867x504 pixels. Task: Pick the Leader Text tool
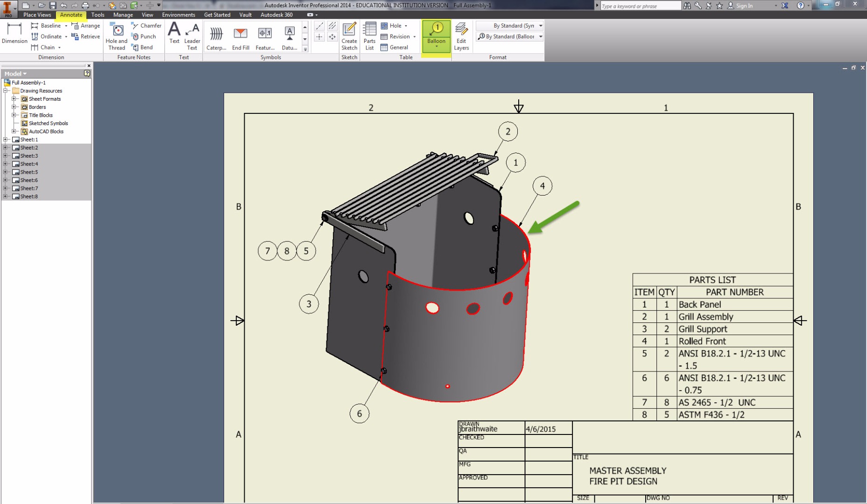[192, 36]
